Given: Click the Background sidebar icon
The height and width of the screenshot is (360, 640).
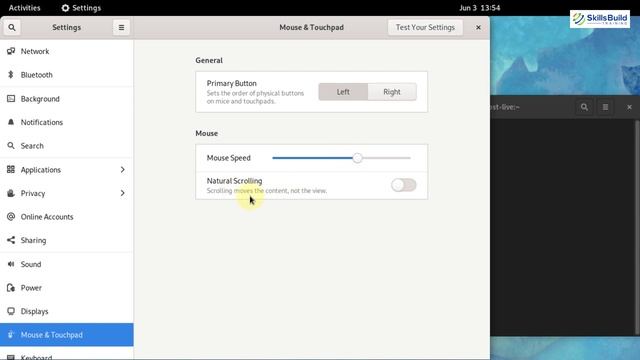Looking at the screenshot, I should coord(11,98).
